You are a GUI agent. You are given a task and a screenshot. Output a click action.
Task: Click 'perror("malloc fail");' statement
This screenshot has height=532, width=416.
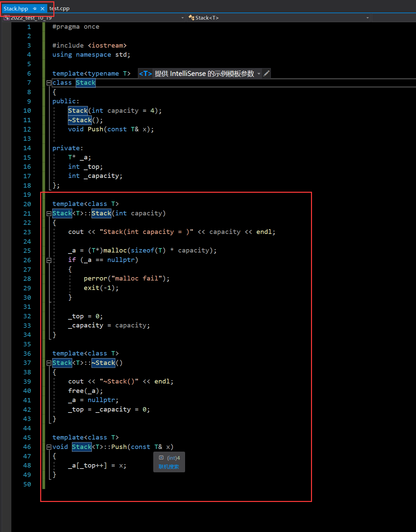tap(127, 278)
